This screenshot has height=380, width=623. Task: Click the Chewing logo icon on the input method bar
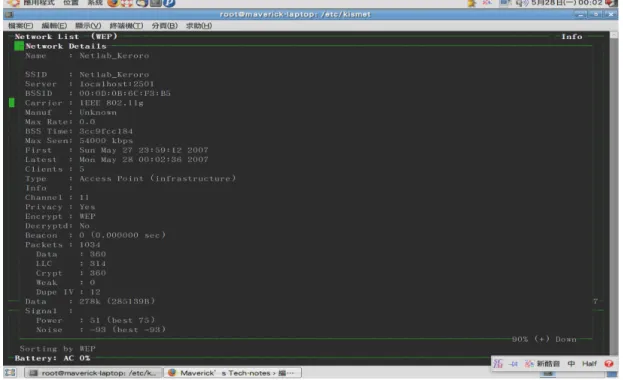[498, 364]
